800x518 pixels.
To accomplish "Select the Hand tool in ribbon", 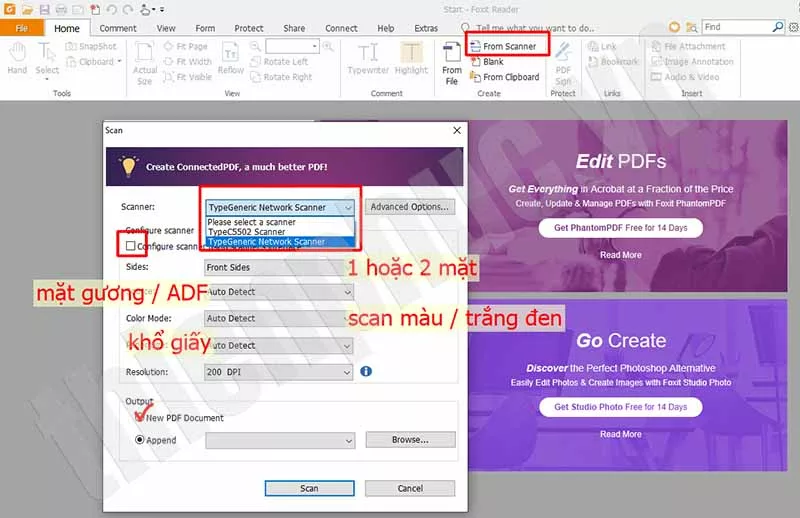I will [x=17, y=58].
